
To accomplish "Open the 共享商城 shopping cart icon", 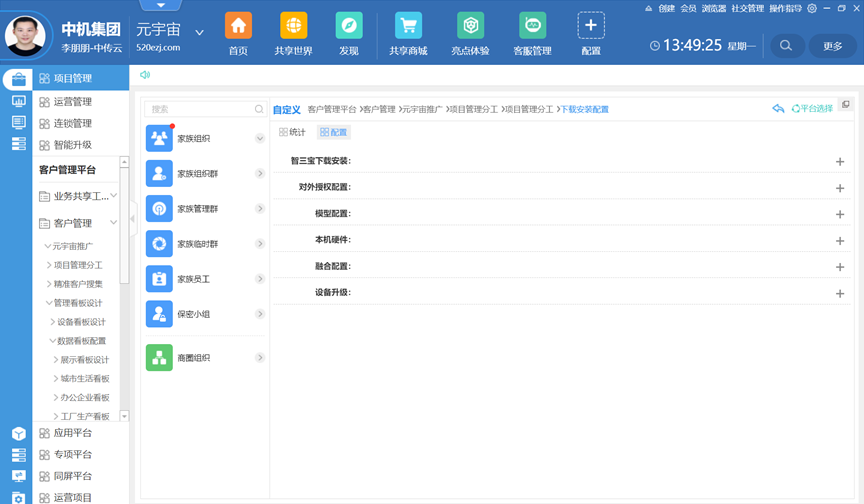I will (x=407, y=26).
